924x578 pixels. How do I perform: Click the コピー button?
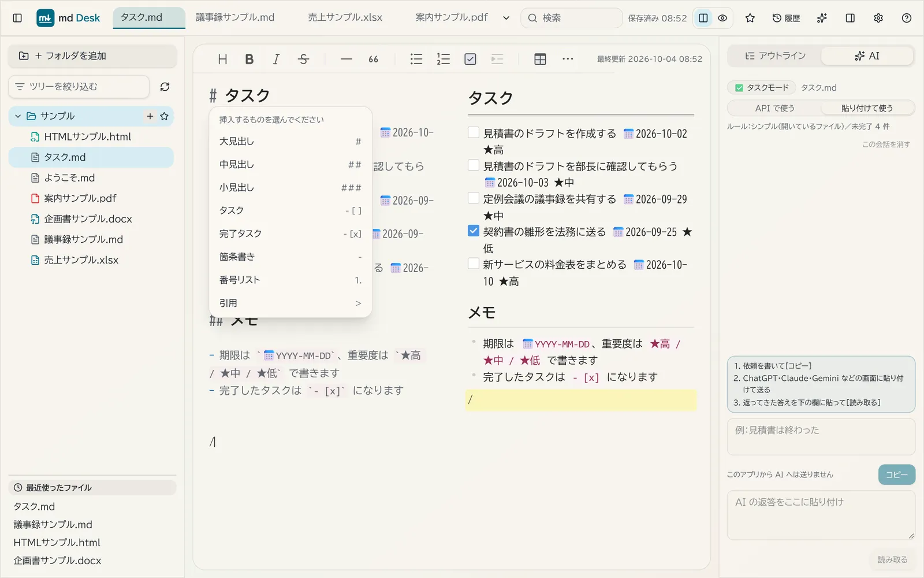point(897,475)
